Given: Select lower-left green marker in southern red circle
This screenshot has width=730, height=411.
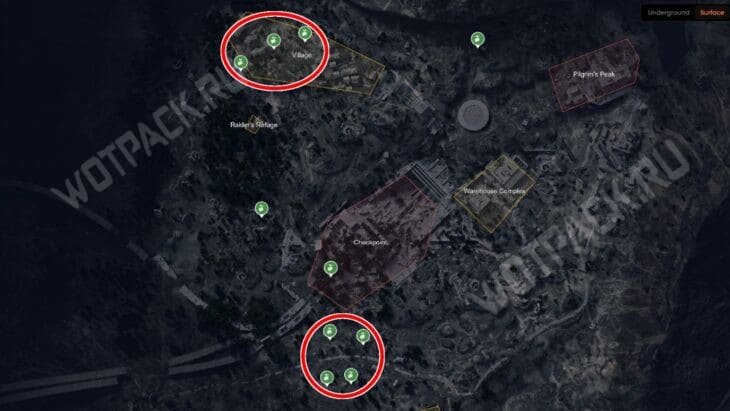Looking at the screenshot, I should point(327,378).
